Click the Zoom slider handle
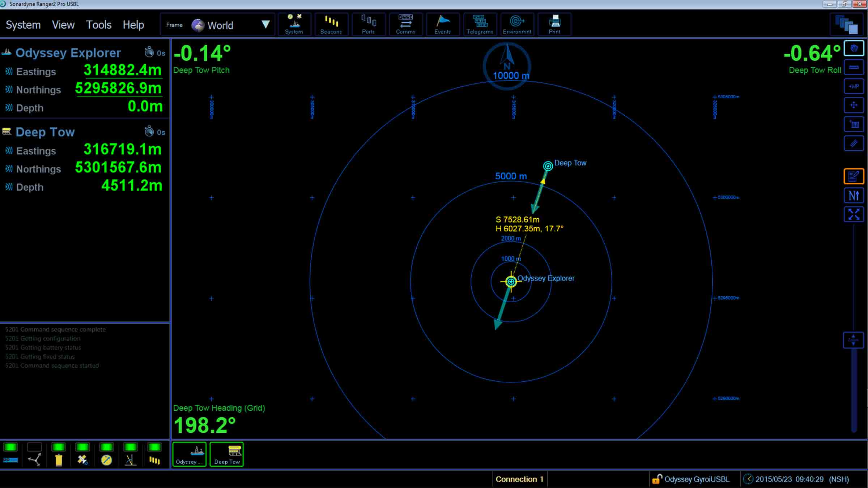Screen dimensions: 868x488 [x=853, y=340]
